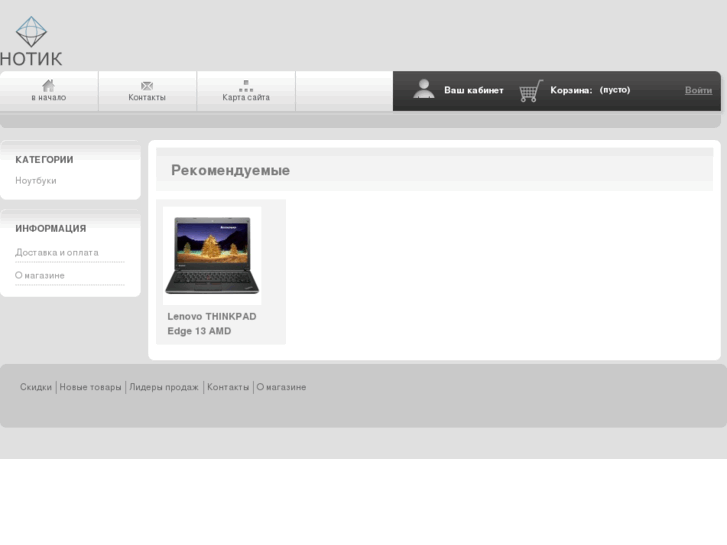Click 'О магазине' in the footer
Screen dimensions: 727x545
tap(281, 387)
